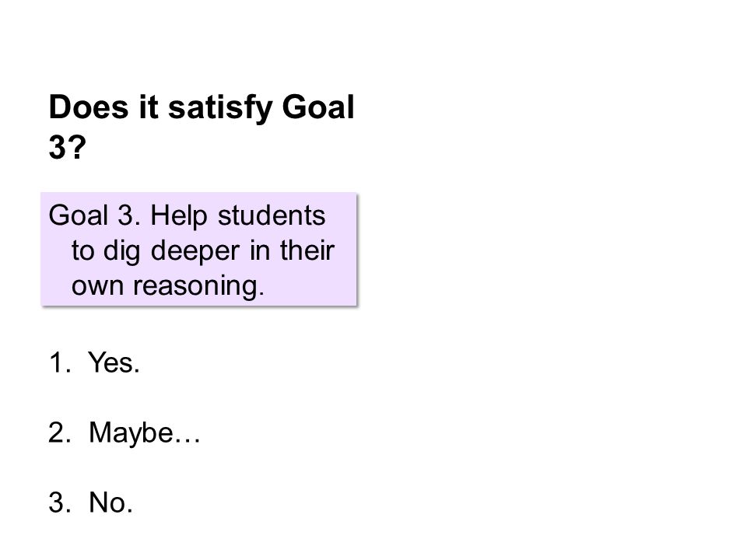Click the word 'students' in the purple box

click(x=272, y=215)
